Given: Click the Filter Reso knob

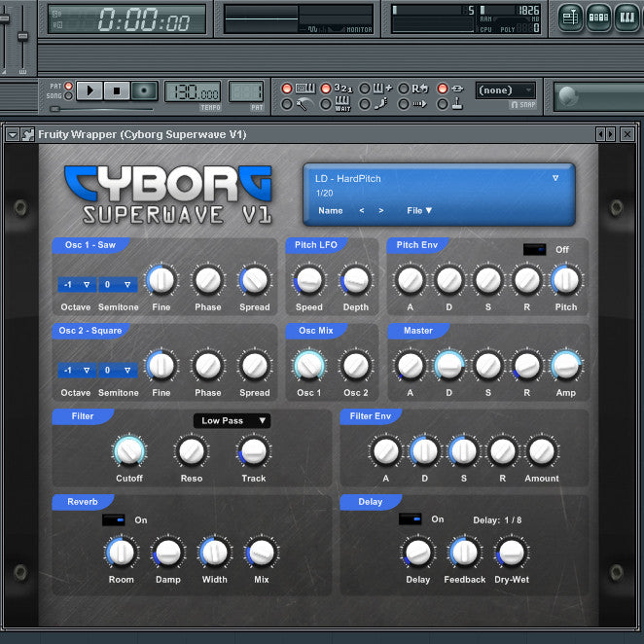Looking at the screenshot, I should (x=192, y=451).
